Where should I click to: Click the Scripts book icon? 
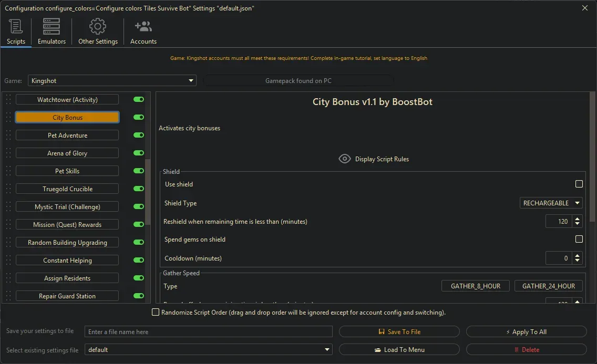pyautogui.click(x=15, y=25)
